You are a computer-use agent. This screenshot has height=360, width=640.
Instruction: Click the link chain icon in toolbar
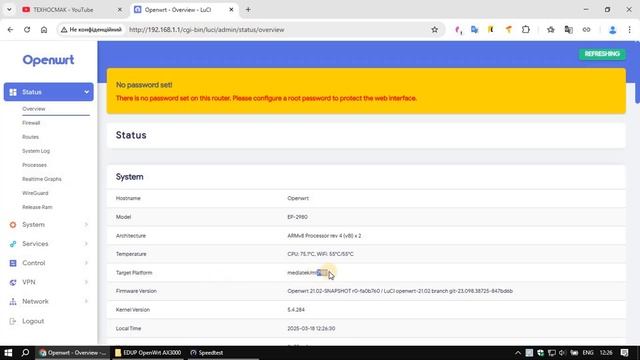[x=587, y=29]
